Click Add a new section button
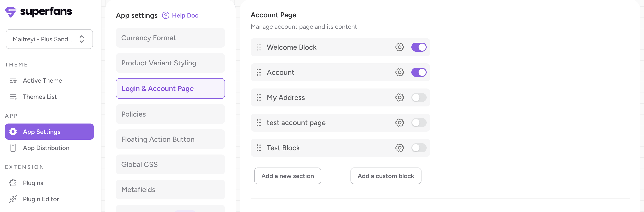644x212 pixels. tap(287, 176)
